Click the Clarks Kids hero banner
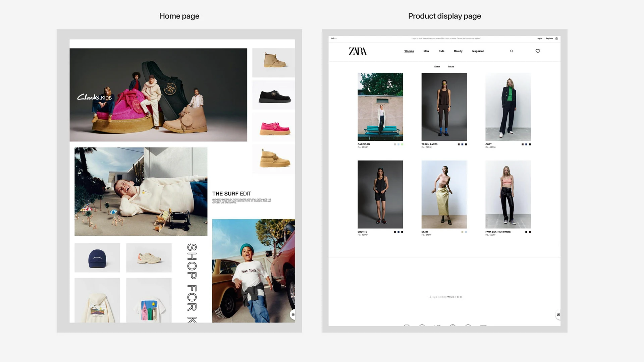Viewport: 644px width, 362px height. (x=158, y=95)
